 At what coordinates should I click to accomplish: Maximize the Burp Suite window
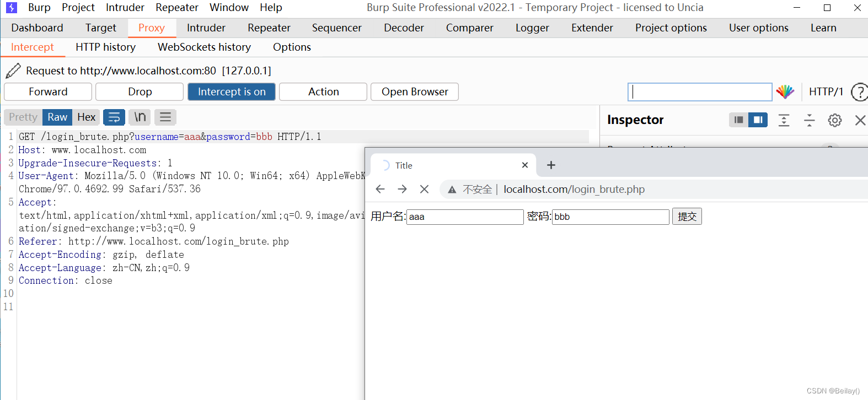tap(827, 8)
